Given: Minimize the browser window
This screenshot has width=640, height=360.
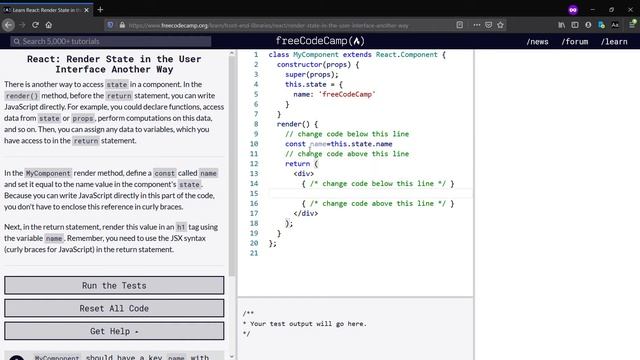Looking at the screenshot, I should [592, 10].
